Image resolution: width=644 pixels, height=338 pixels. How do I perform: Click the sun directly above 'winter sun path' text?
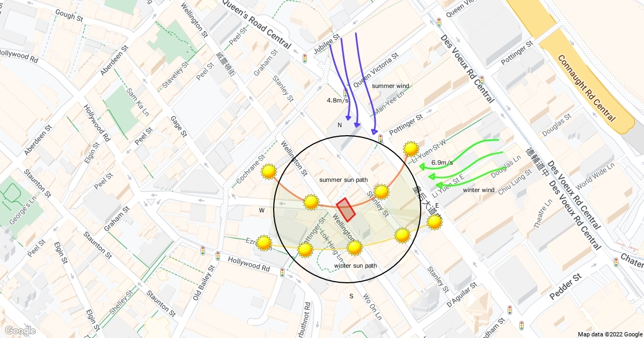click(x=354, y=248)
